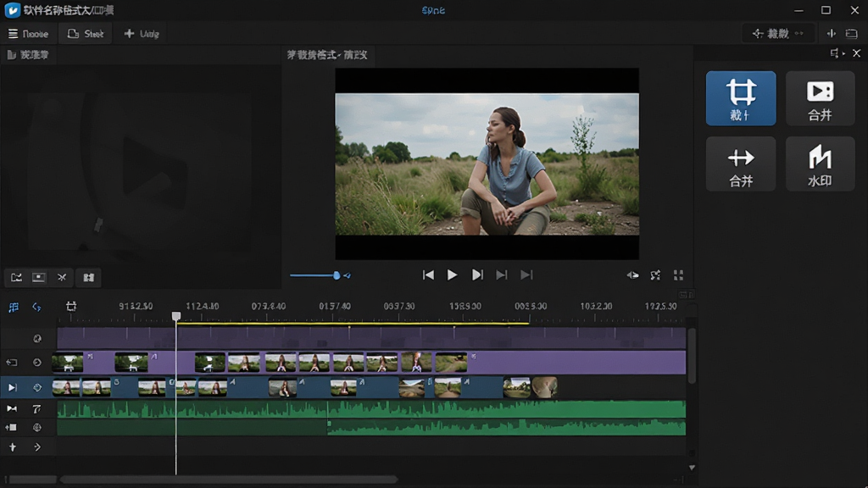The image size is (868, 488).
Task: Select first clip thumbnail on the purple video track
Action: point(68,363)
